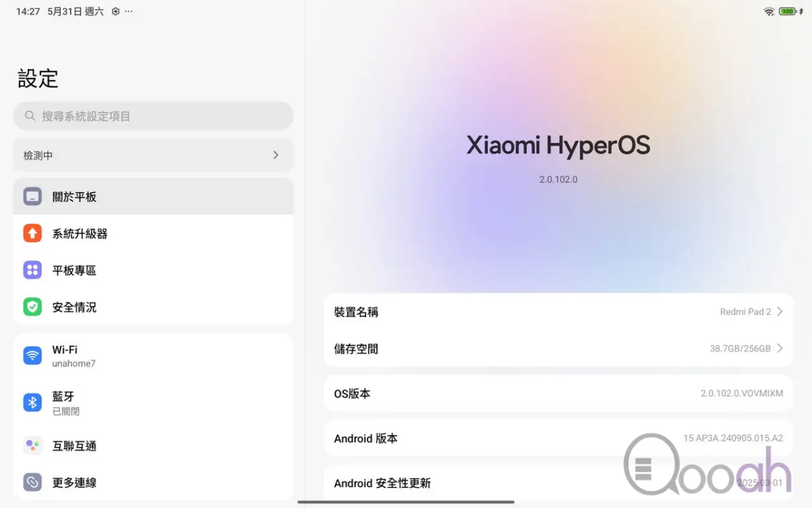Screen dimensions: 812x508
Task: Select 關於平板 menu entry
Action: click(153, 196)
